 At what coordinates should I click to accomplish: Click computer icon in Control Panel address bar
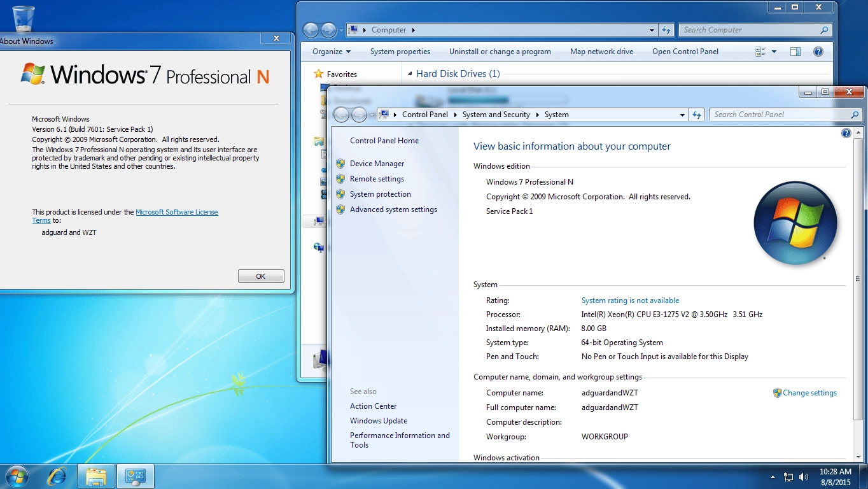[x=384, y=115]
